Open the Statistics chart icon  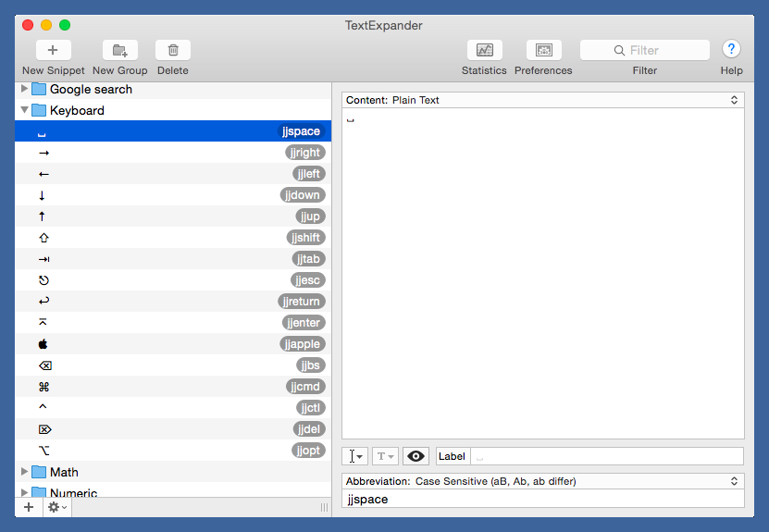(484, 51)
